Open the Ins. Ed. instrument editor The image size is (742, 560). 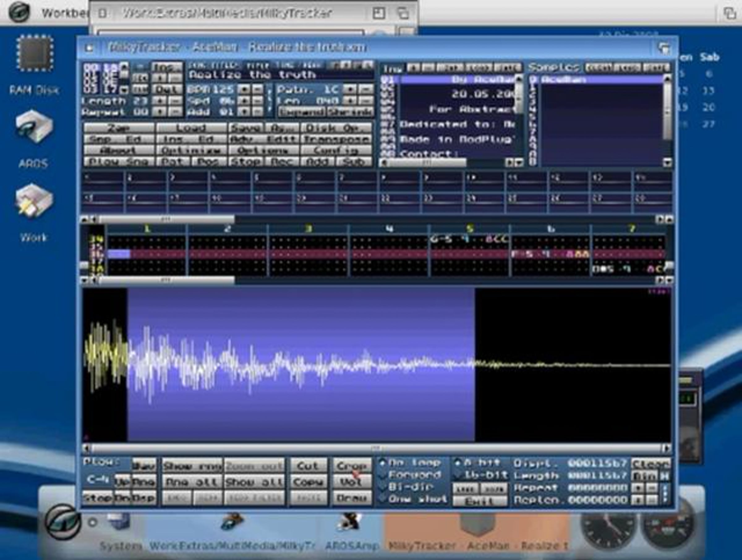coord(192,139)
